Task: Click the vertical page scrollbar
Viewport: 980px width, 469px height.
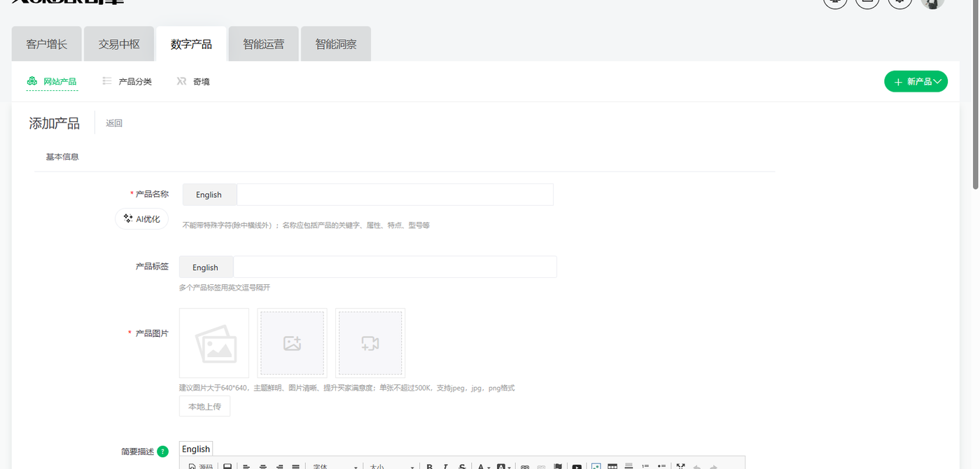Action: 976,95
